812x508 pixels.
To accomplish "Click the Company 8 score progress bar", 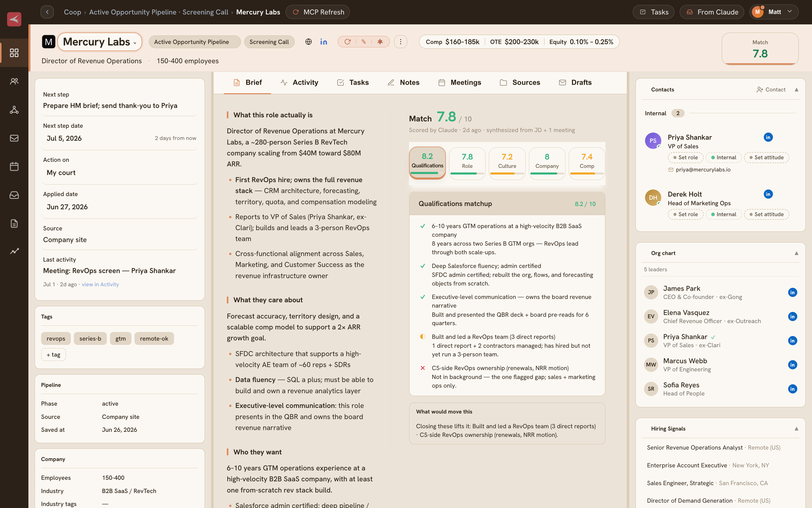I will [x=547, y=174].
